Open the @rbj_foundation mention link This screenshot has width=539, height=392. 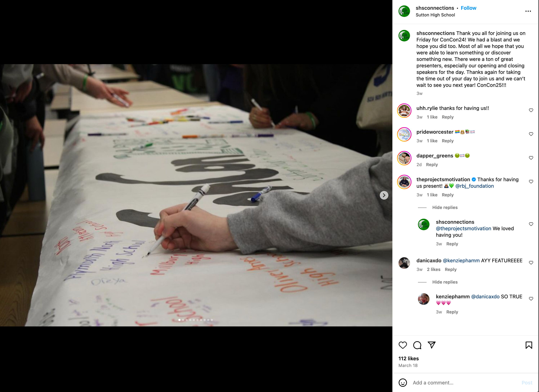coord(474,186)
